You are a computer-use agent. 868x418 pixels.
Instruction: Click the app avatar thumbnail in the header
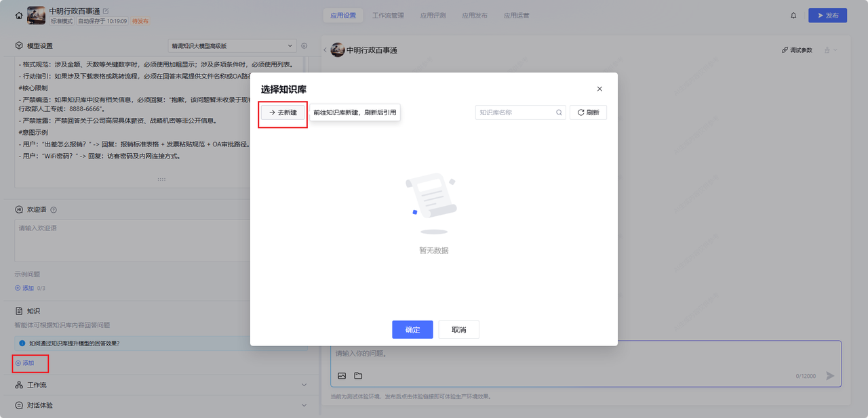pos(36,15)
